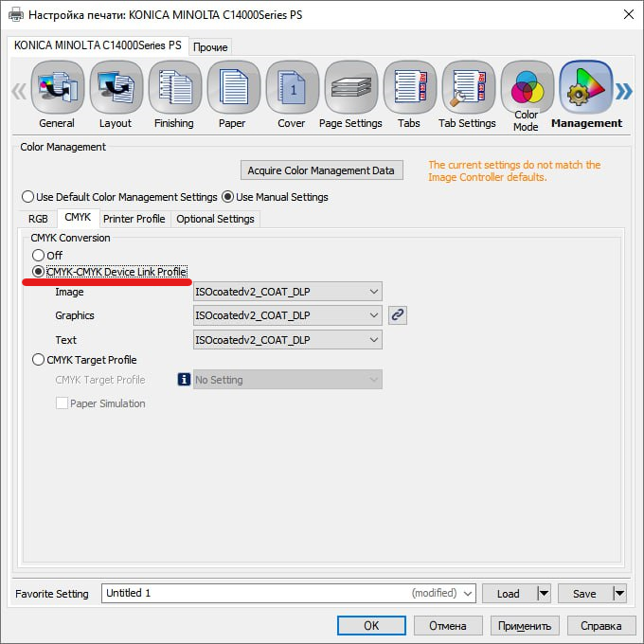
Task: Close the print settings dialog
Action: [629, 15]
